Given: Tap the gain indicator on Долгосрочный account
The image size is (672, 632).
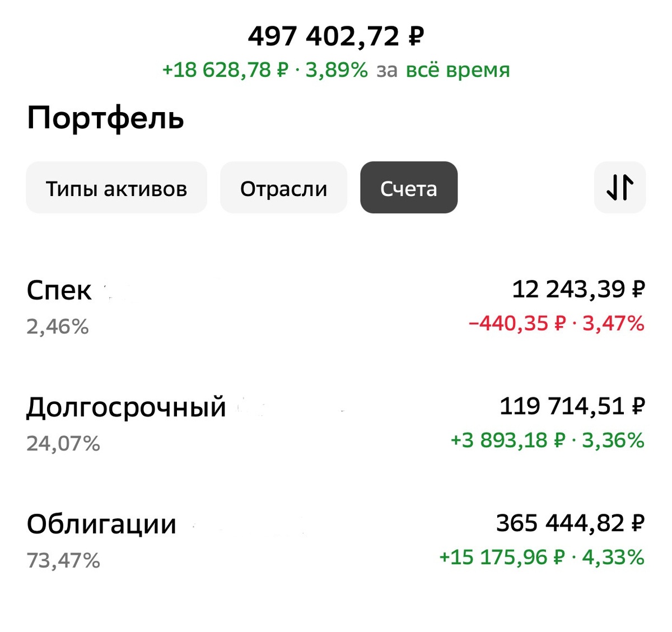Looking at the screenshot, I should coord(546,440).
